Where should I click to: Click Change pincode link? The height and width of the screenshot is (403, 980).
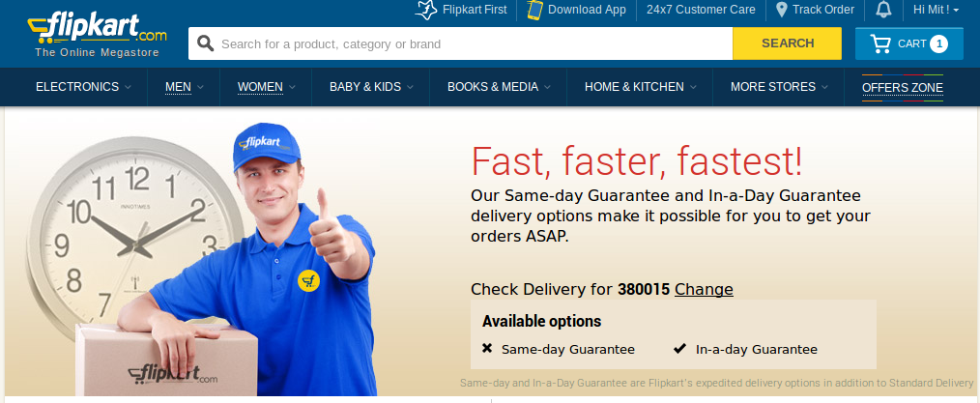click(x=704, y=289)
